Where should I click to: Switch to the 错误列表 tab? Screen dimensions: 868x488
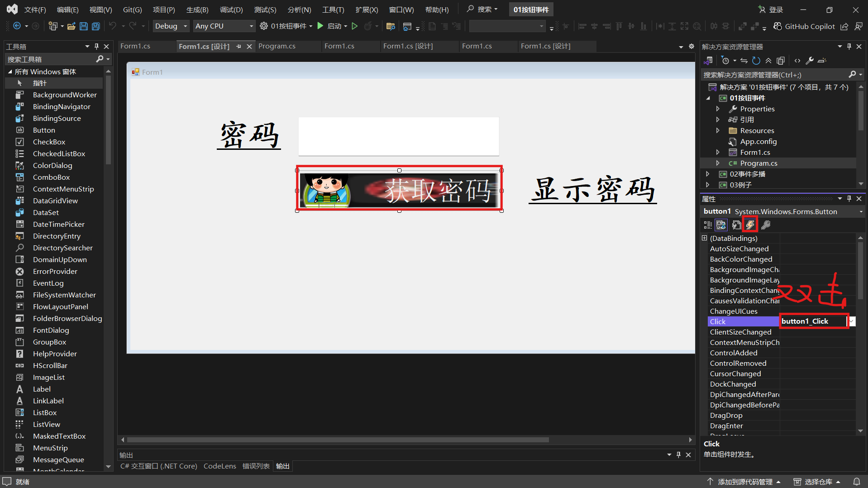(x=256, y=466)
